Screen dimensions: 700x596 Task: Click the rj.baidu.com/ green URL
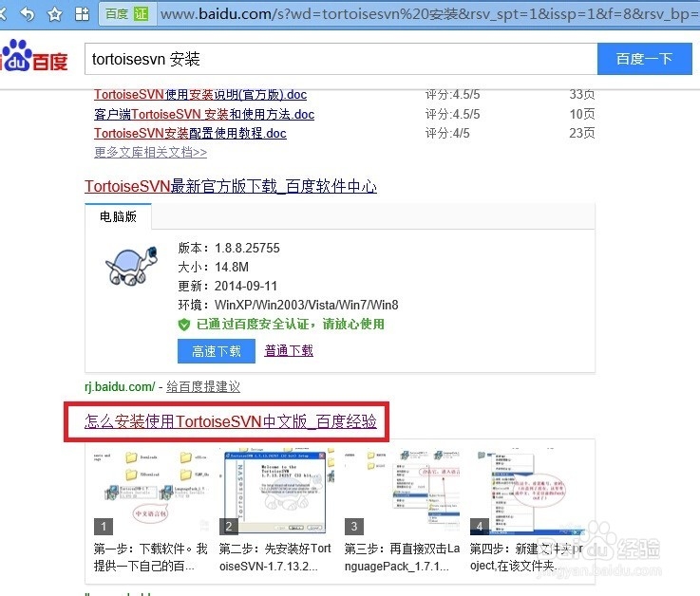[120, 387]
